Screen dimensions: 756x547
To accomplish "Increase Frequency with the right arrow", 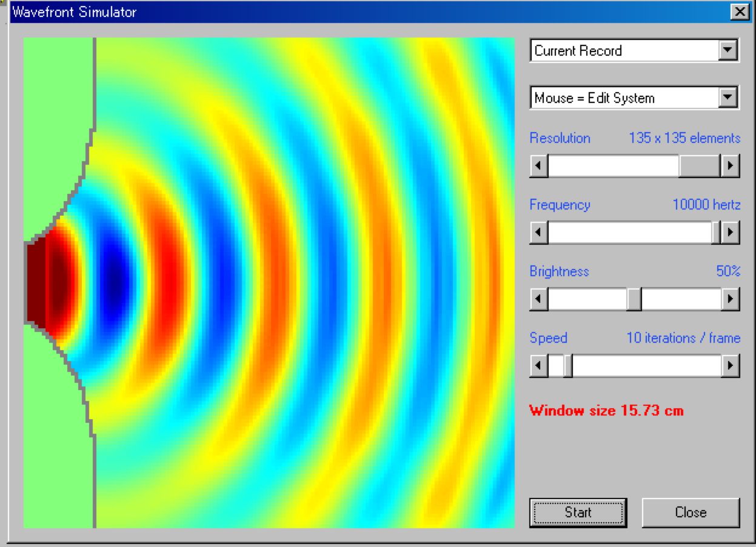I will pos(730,232).
